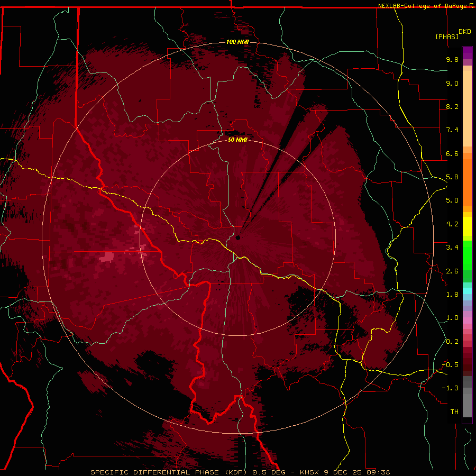Click the 6.6 value on the color scale

pos(452,153)
